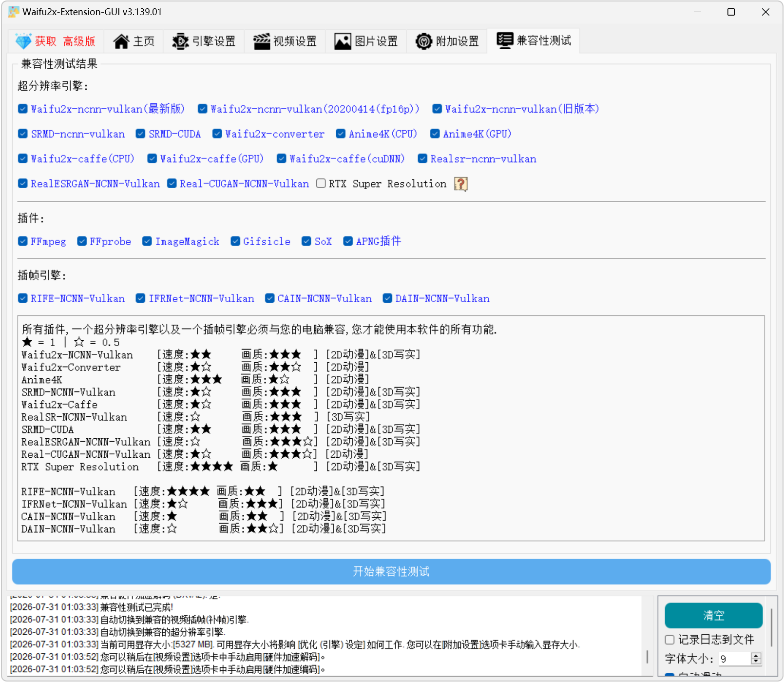Open the 视频设置 tab
The height and width of the screenshot is (682, 784).
285,41
